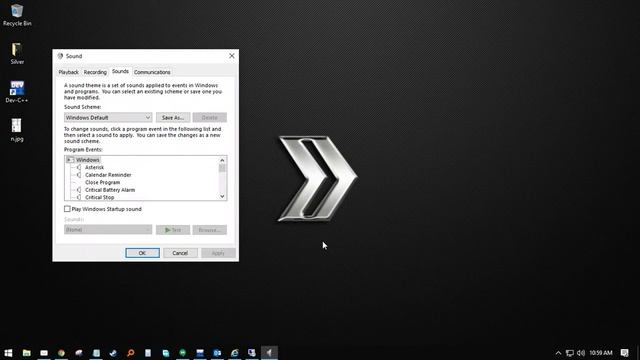Open the Windows Start menu

(8, 353)
